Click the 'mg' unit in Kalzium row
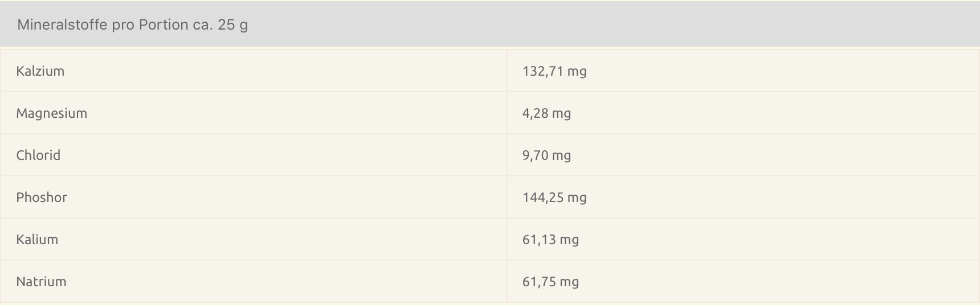Viewport: 980px width, 305px height. pos(577,72)
